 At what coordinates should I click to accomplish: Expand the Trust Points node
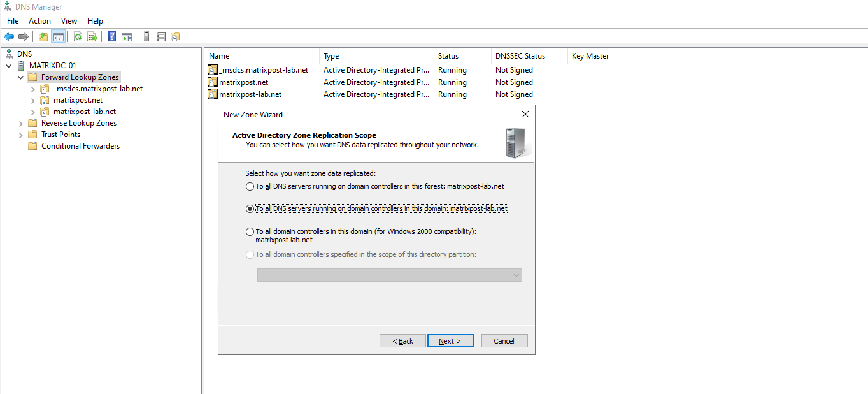pos(21,135)
